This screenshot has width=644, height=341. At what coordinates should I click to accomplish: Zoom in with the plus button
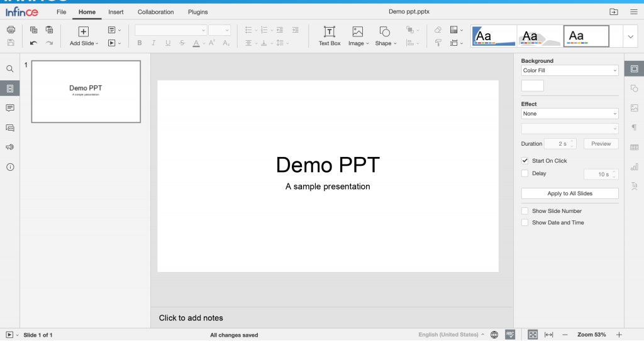[x=619, y=335]
